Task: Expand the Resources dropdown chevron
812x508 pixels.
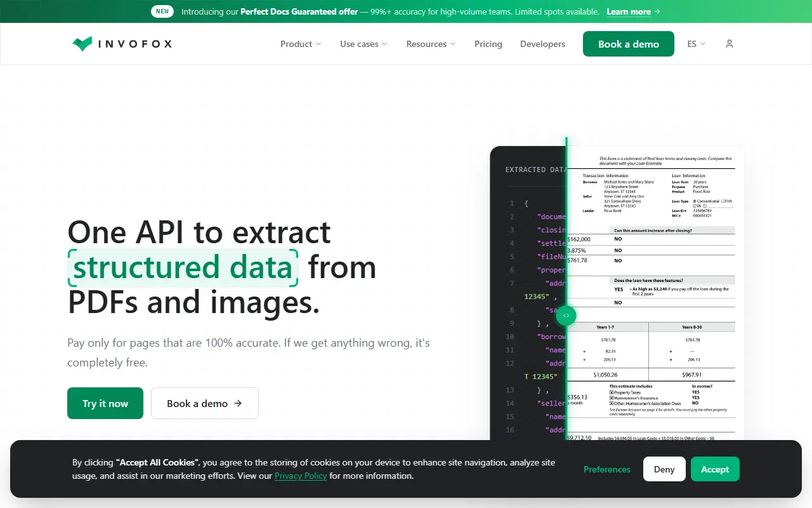Action: point(453,44)
